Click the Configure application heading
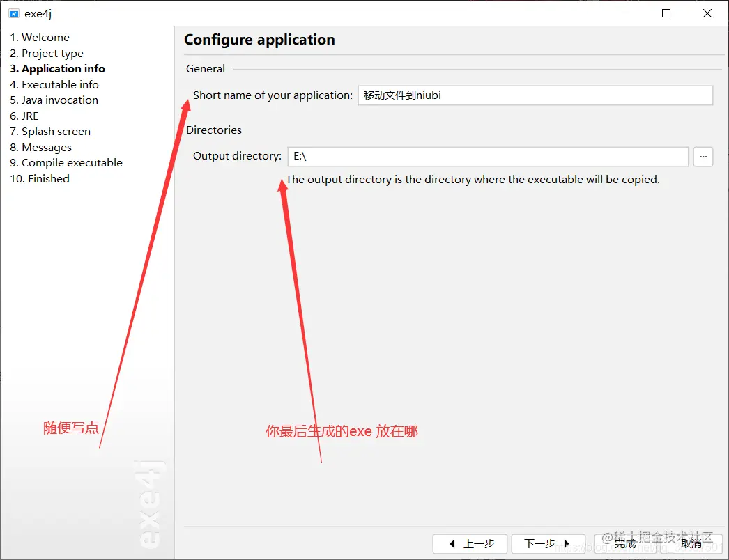The width and height of the screenshot is (729, 560). coord(259,40)
